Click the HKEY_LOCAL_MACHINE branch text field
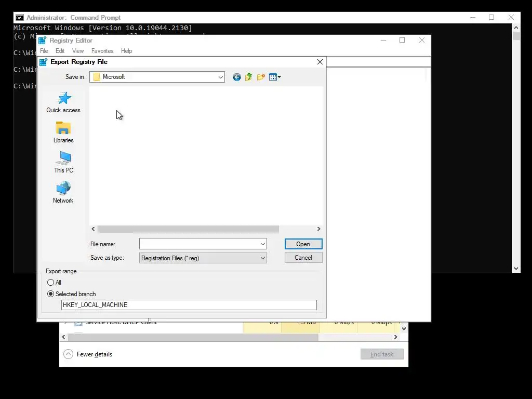The width and height of the screenshot is (532, 399). pos(189,304)
